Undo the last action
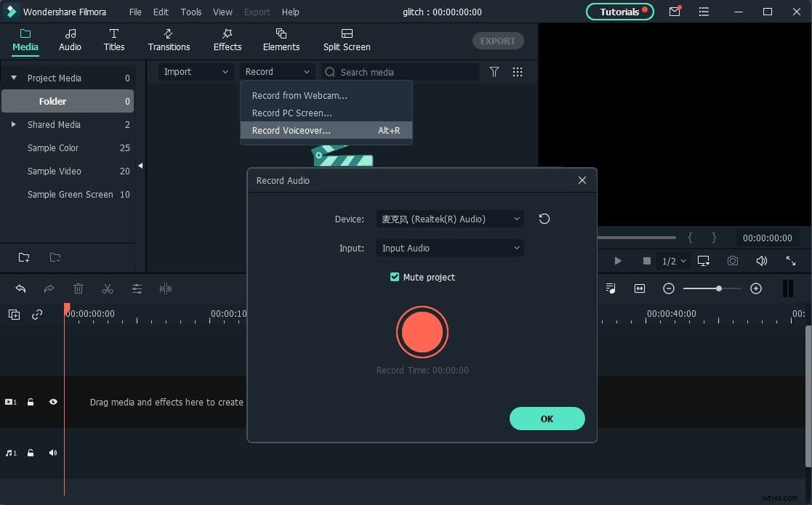812x505 pixels. coord(20,288)
